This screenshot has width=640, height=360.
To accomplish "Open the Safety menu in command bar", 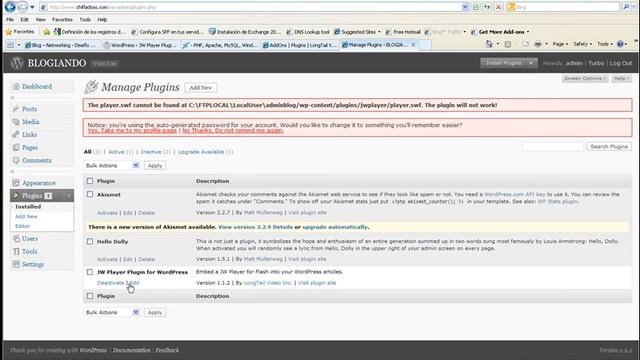I will (582, 44).
